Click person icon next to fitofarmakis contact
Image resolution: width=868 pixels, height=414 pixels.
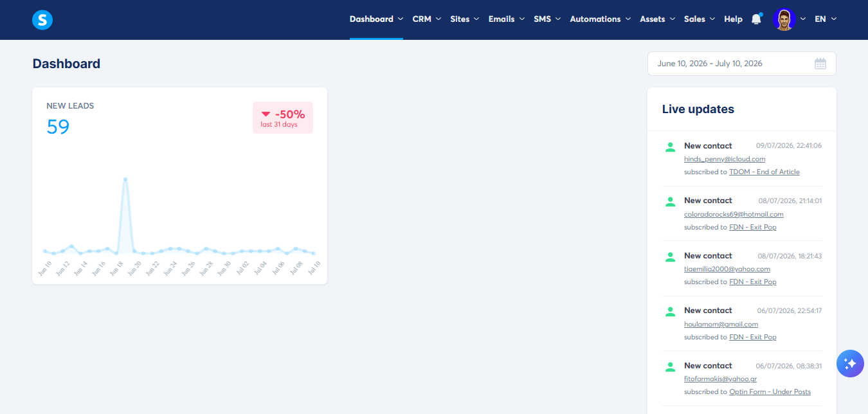(x=671, y=366)
